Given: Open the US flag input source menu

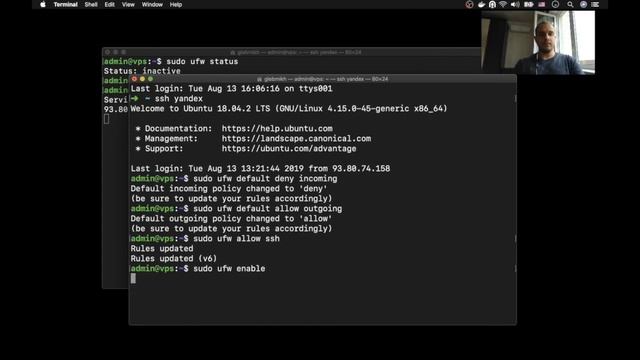Looking at the screenshot, I should coord(542,4).
